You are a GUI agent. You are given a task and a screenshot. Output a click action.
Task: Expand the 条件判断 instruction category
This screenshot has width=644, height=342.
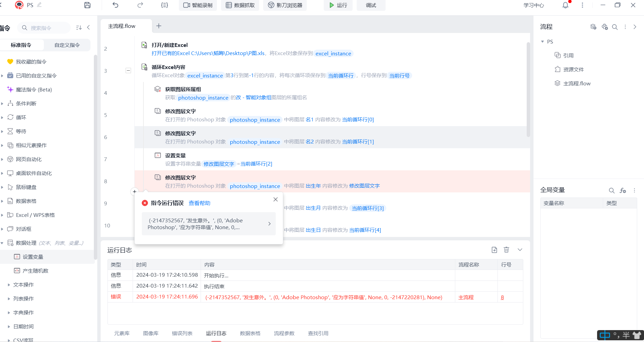(x=2, y=104)
